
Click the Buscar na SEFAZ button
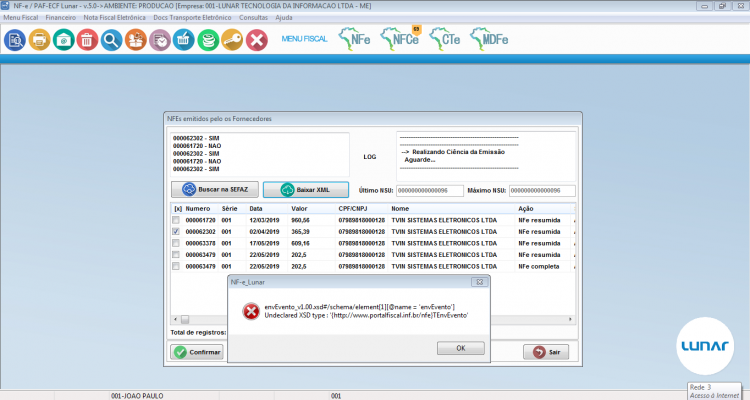point(215,189)
